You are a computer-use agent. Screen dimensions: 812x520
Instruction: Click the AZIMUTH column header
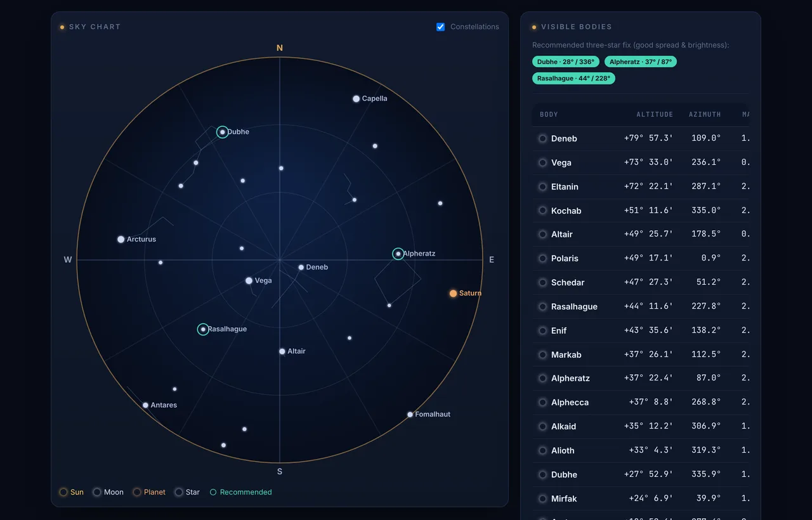click(705, 115)
